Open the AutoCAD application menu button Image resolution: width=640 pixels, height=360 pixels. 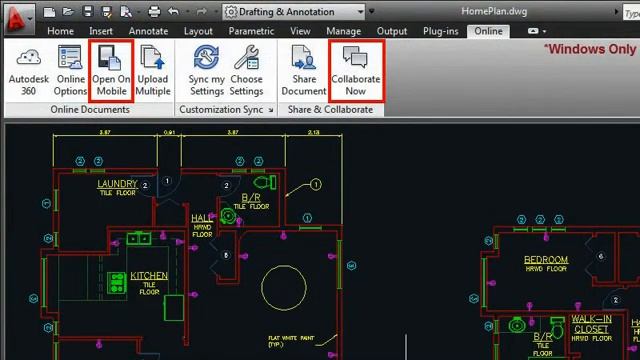pyautogui.click(x=19, y=18)
